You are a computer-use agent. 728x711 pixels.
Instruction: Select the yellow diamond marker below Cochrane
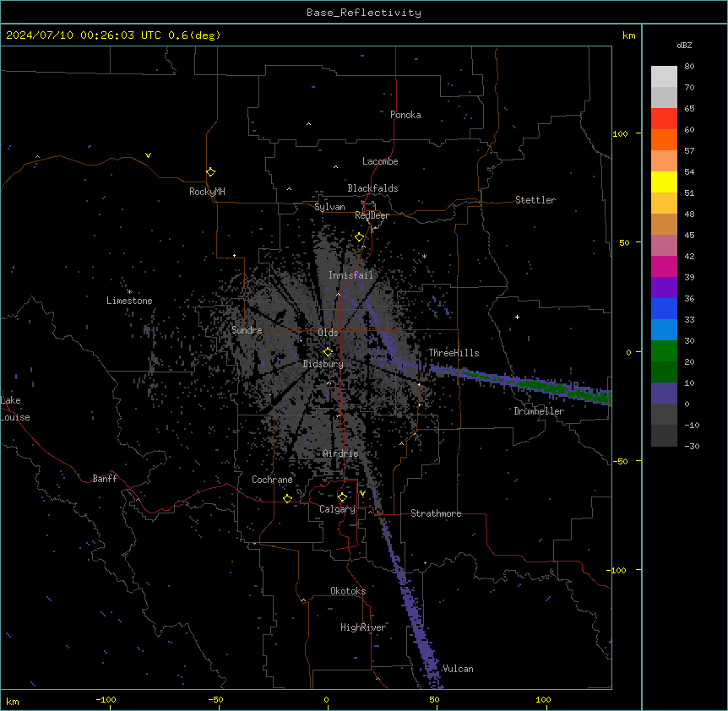click(x=287, y=498)
